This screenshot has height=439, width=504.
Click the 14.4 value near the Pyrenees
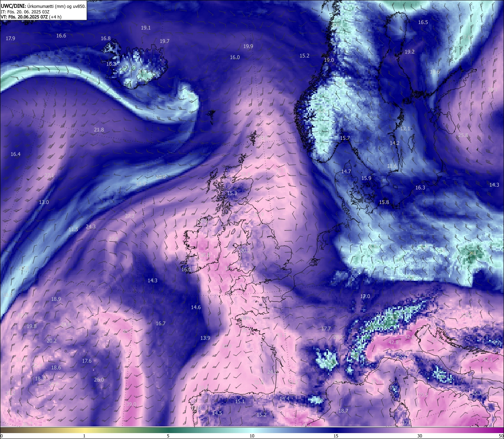[x=284, y=398]
